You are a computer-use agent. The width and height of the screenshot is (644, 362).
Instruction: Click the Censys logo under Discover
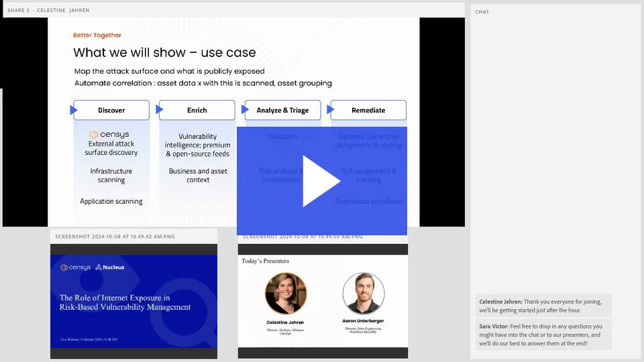point(109,134)
